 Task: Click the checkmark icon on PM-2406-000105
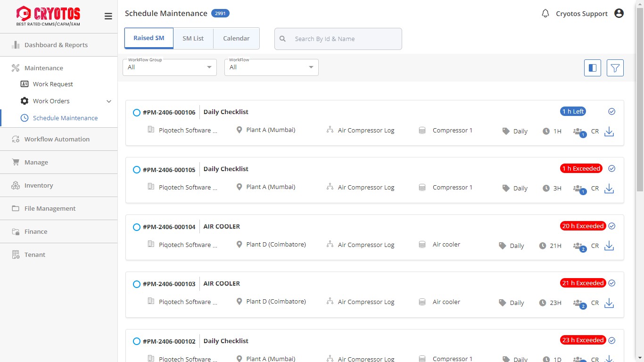pos(612,169)
